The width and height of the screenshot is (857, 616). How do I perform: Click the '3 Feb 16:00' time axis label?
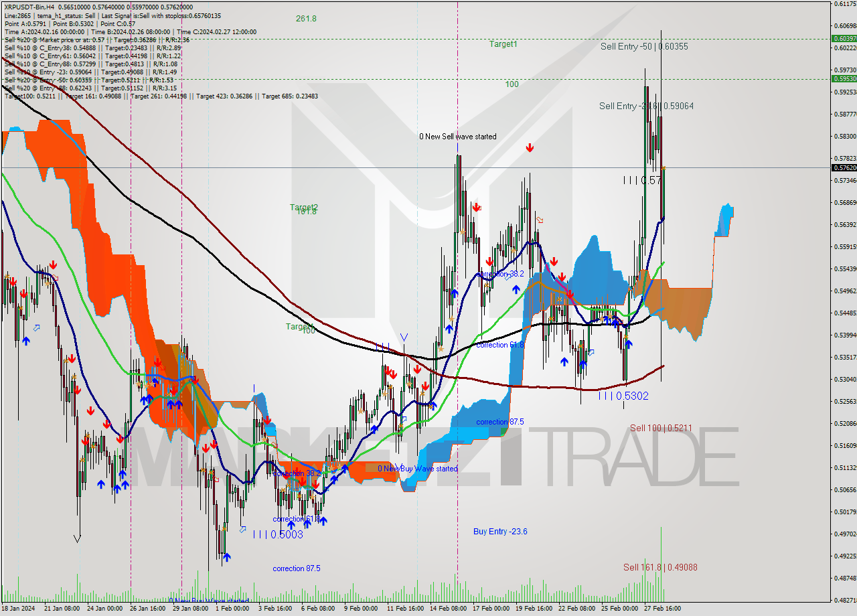click(x=276, y=609)
